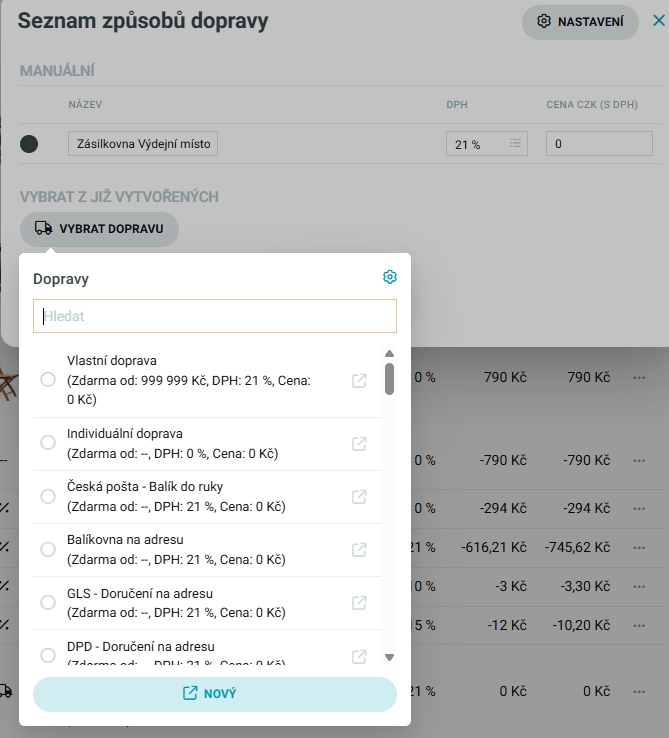Open Individuální doprava external link icon
This screenshot has height=738, width=669.
click(360, 444)
